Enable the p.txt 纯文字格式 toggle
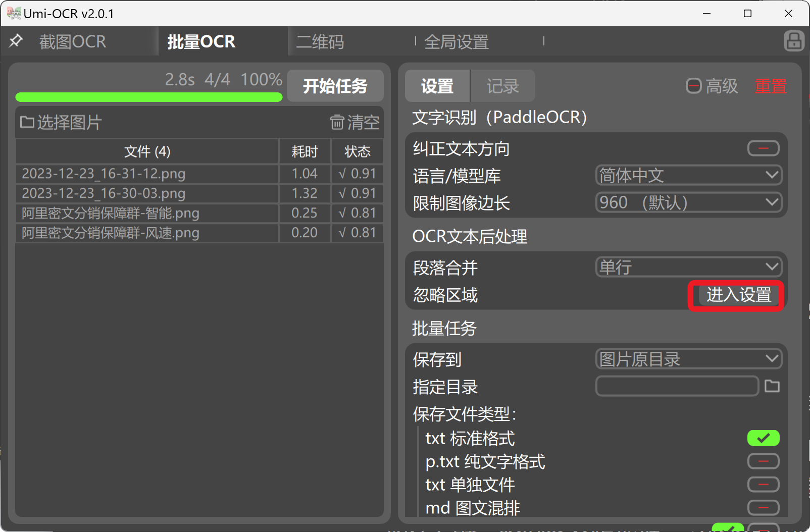 click(x=764, y=461)
